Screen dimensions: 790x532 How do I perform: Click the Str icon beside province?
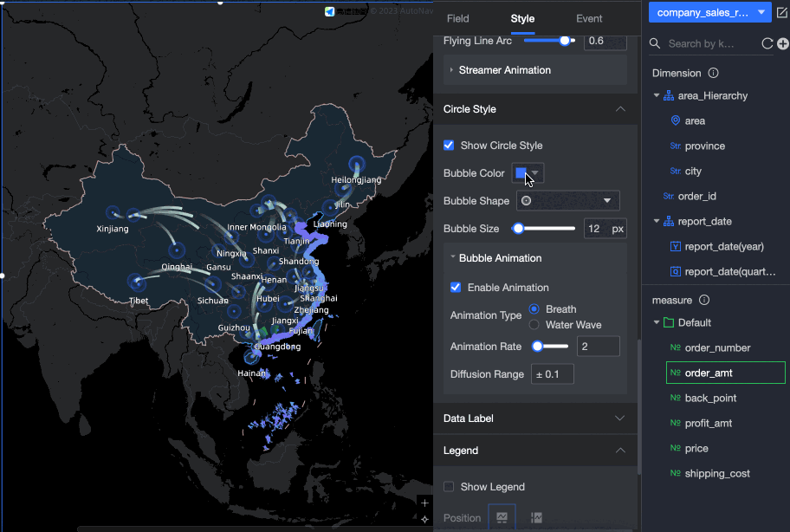pyautogui.click(x=676, y=146)
